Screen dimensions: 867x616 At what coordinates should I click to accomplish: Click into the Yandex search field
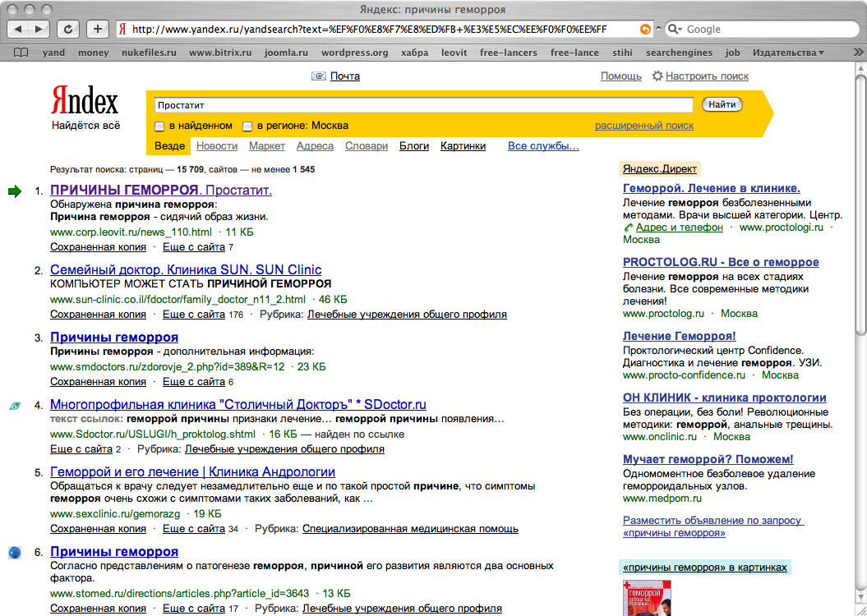click(423, 105)
